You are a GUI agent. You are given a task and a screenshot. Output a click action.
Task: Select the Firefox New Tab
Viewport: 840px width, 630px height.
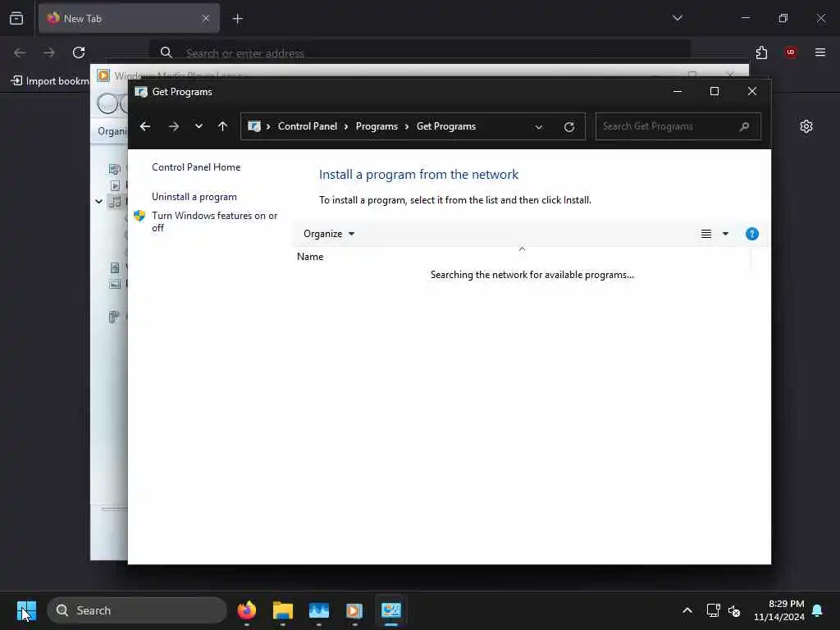click(129, 18)
